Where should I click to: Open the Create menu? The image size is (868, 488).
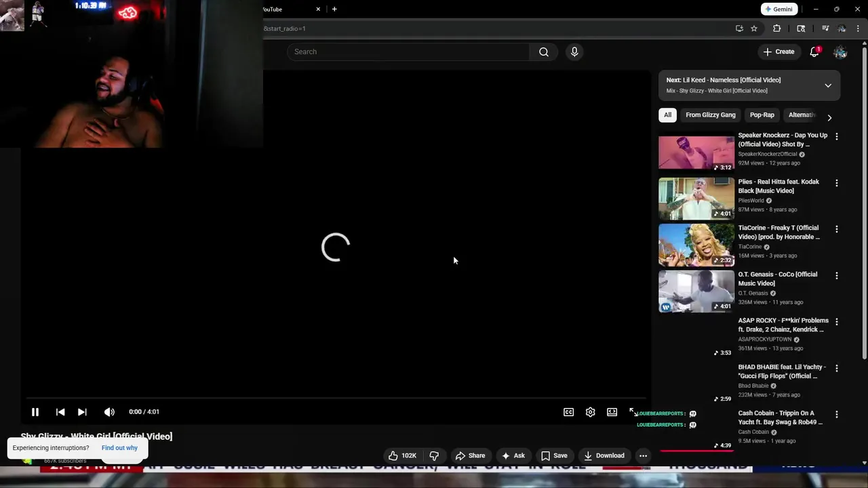tap(778, 52)
